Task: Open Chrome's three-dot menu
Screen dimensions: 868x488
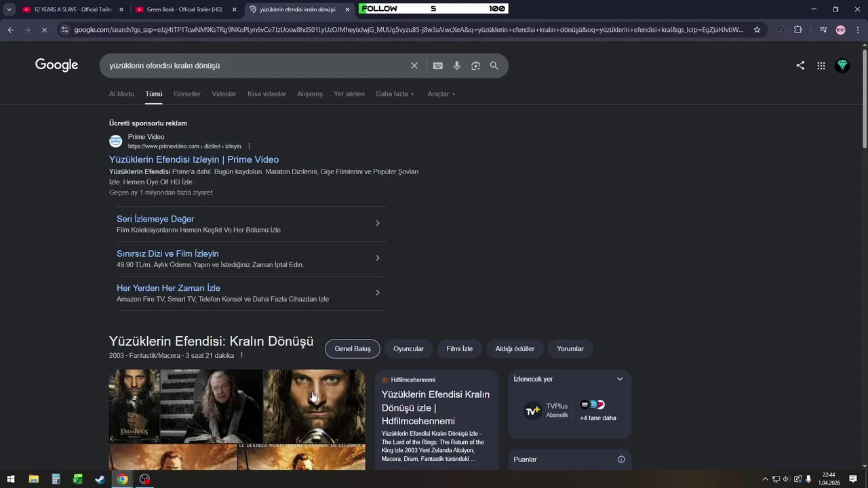Action: 858,30
